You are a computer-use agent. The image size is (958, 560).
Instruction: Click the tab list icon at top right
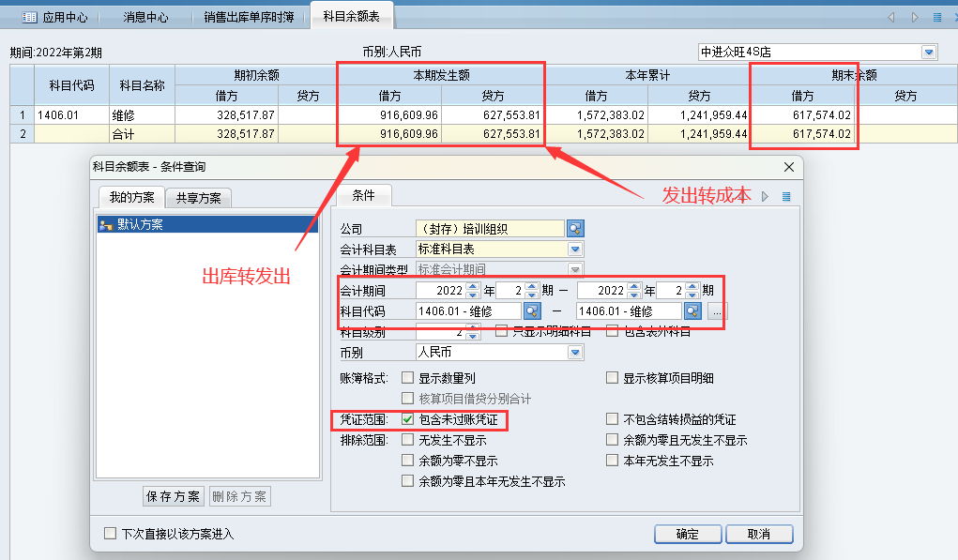coord(936,17)
